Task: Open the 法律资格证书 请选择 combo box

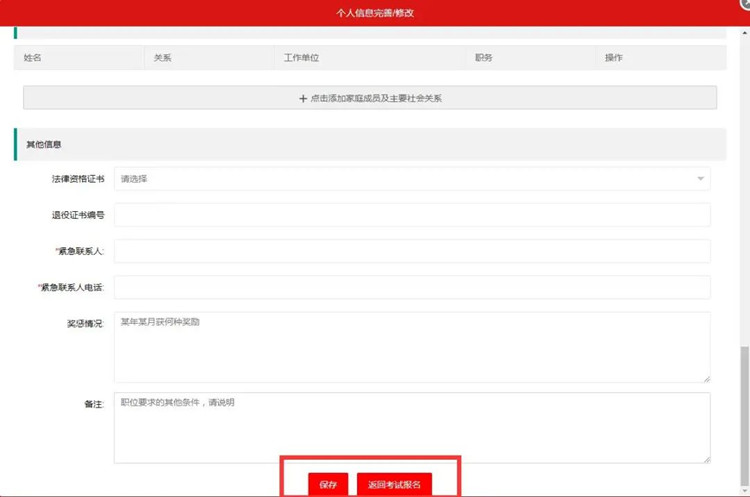Action: (411, 179)
